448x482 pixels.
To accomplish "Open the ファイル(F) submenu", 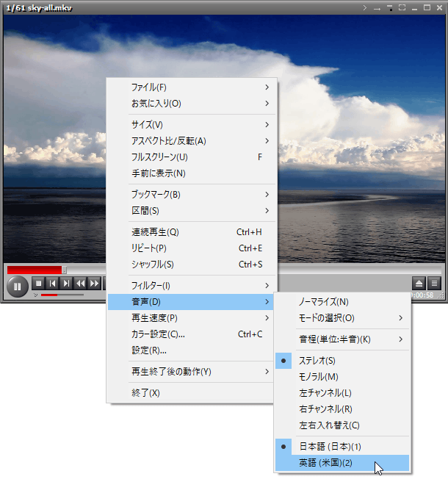I will click(192, 87).
